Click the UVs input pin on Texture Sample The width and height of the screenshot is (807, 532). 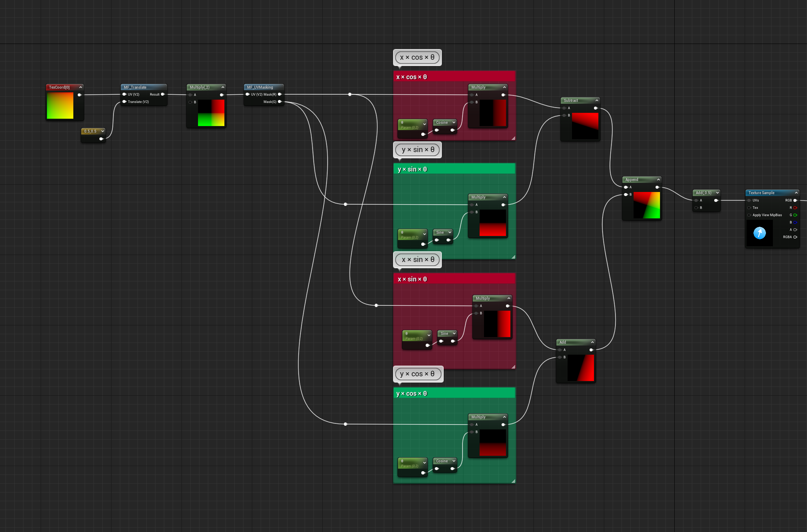pos(749,200)
